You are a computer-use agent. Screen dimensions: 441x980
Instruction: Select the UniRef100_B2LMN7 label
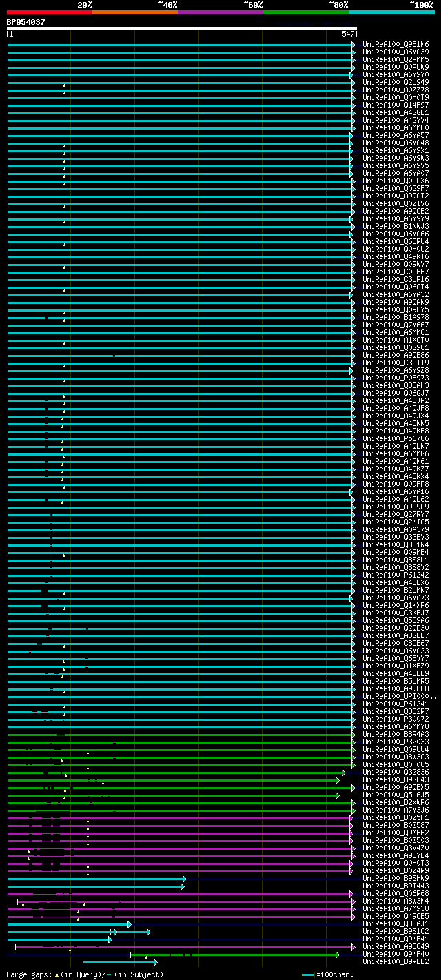pyautogui.click(x=396, y=590)
